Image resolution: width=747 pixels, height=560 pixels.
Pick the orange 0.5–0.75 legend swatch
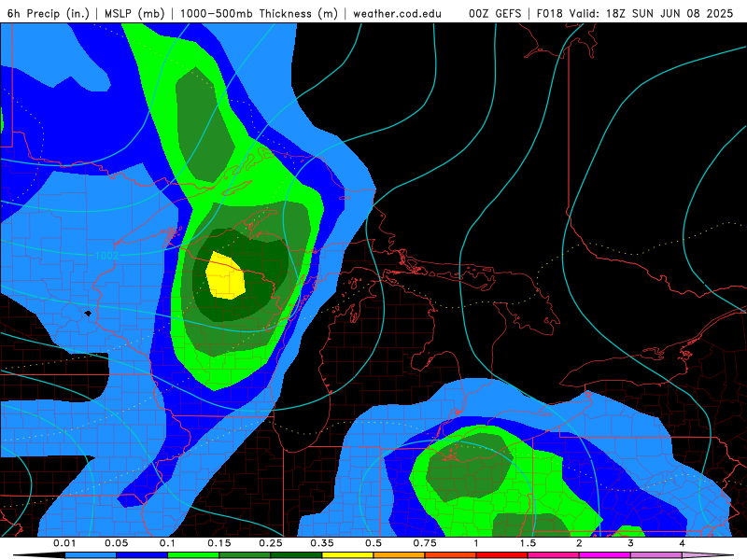click(400, 555)
